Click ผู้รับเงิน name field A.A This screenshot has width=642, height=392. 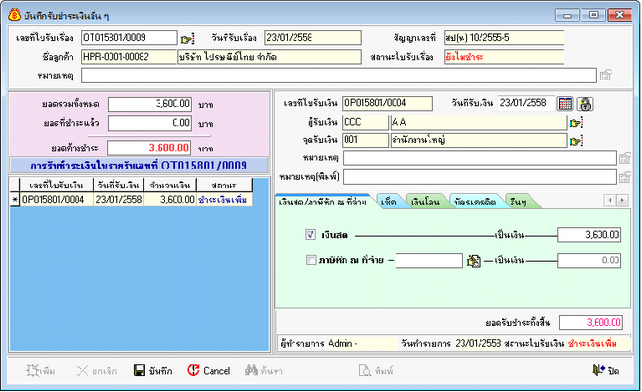479,122
